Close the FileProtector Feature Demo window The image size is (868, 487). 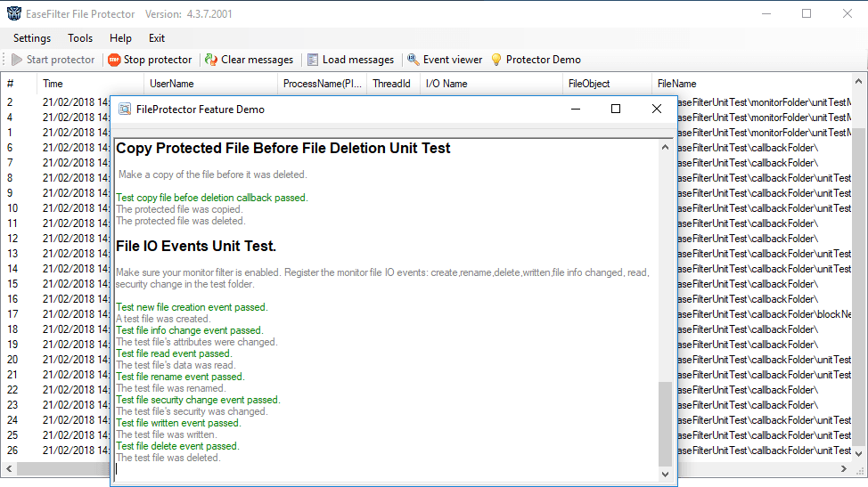[x=657, y=109]
